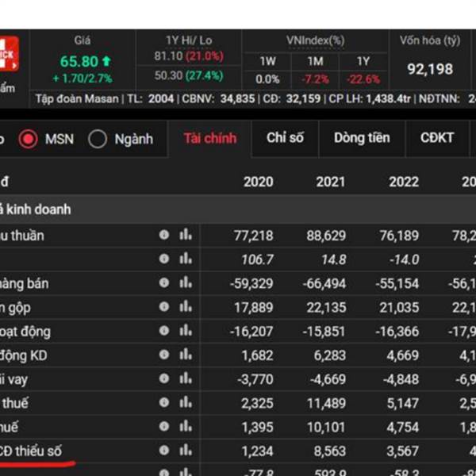This screenshot has height=476, width=476.
Task: Click info icon in the 'n gộp' row
Action: point(164,306)
